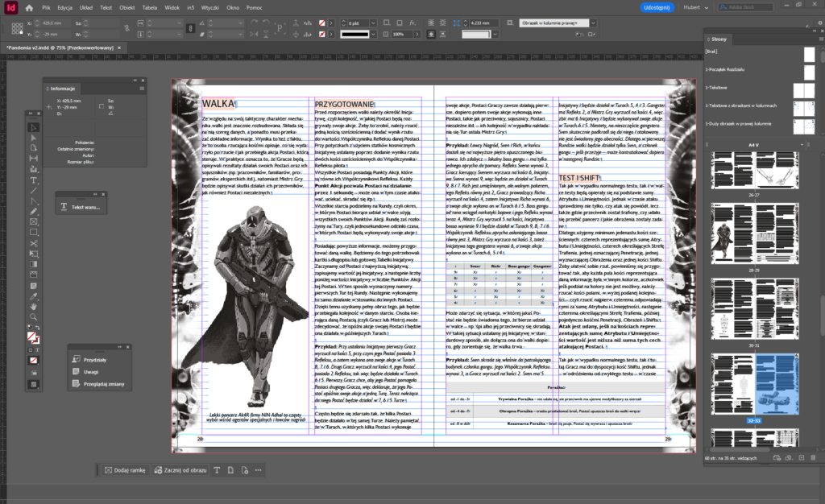The image size is (825, 504).
Task: Select the Type tool in toolbox
Action: click(34, 180)
